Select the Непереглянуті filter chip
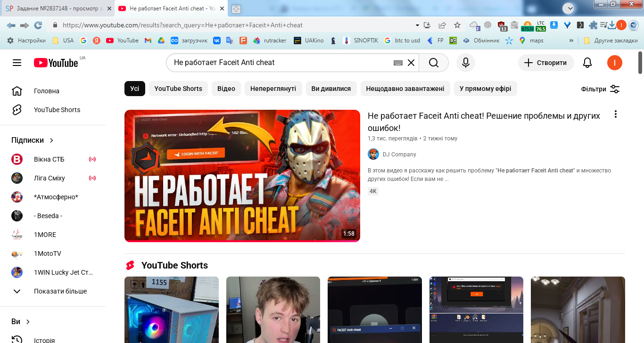Viewport: 644px width, 343px height. click(x=273, y=89)
